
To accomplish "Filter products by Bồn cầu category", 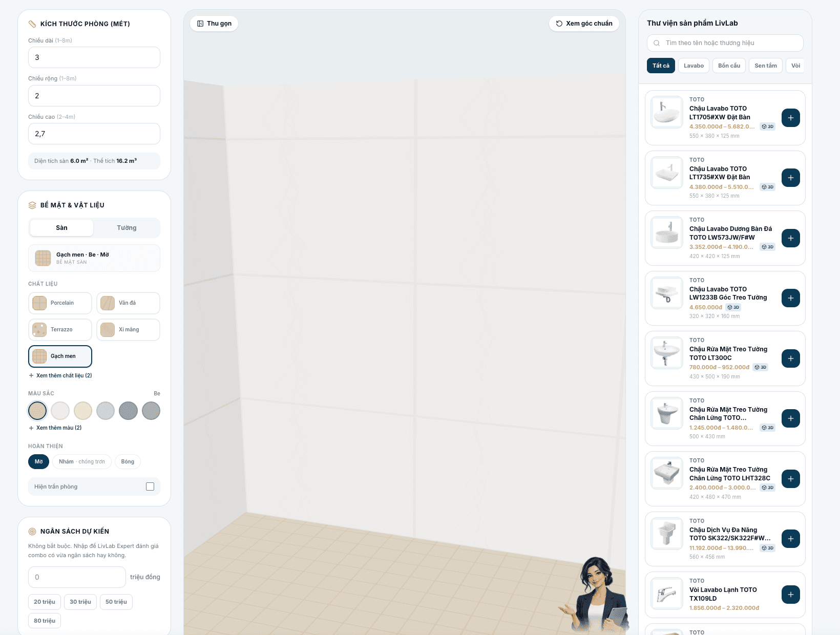I will click(x=729, y=66).
